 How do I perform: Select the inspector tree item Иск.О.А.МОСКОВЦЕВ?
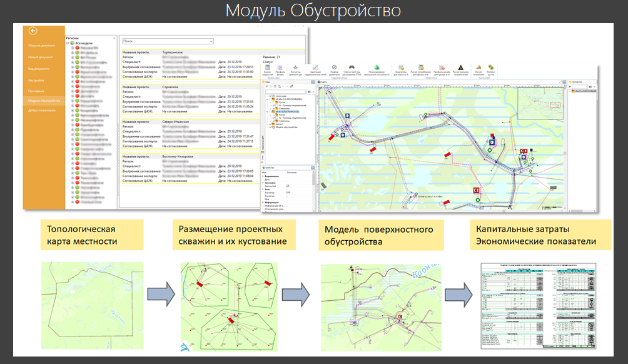point(584,91)
